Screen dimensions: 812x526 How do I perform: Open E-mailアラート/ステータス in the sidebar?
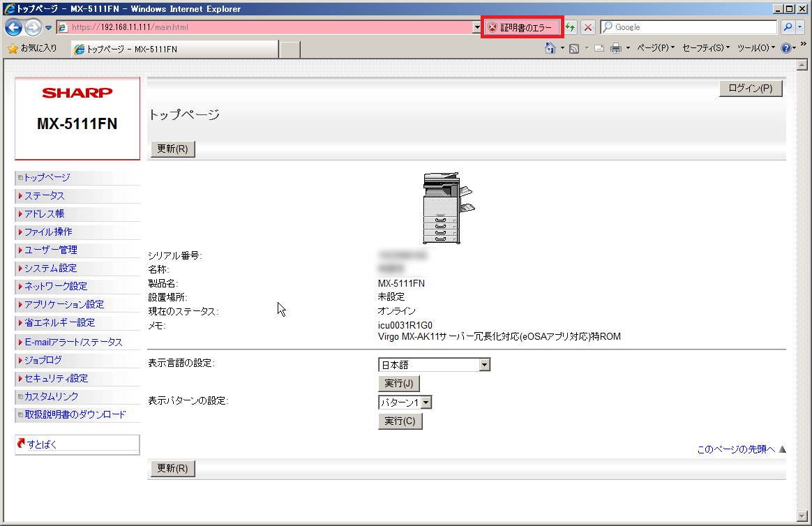[73, 343]
